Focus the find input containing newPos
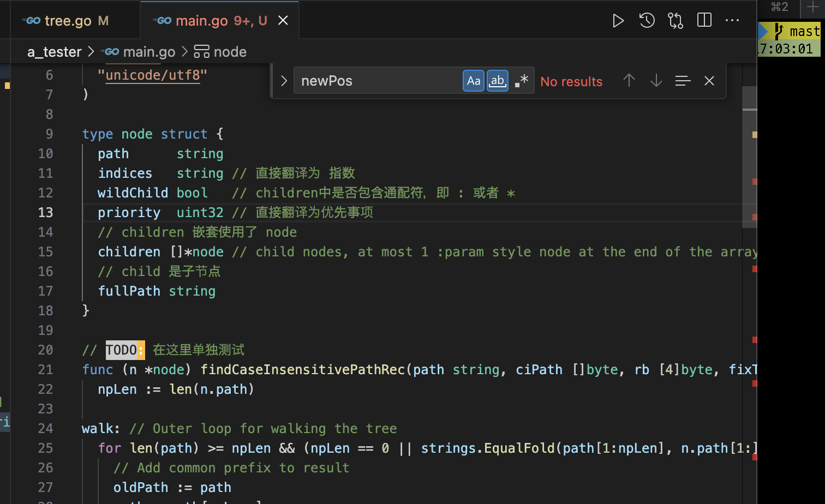The image size is (825, 504). click(378, 81)
